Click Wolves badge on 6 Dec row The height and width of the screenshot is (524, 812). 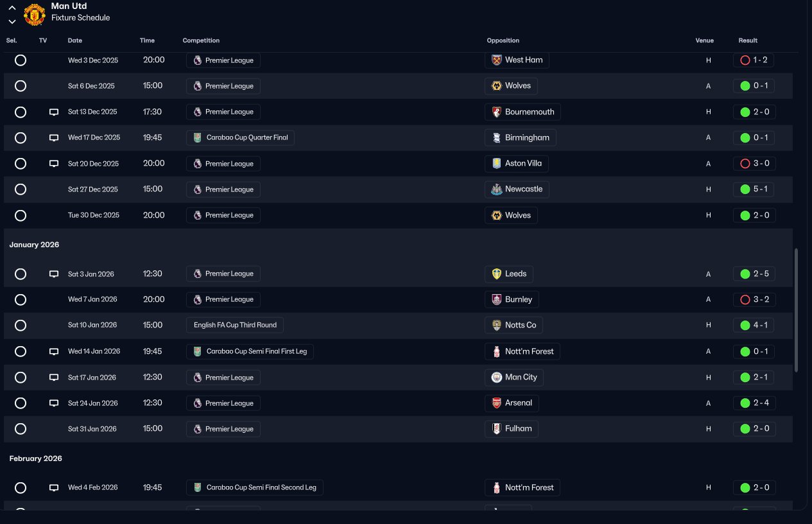point(496,85)
